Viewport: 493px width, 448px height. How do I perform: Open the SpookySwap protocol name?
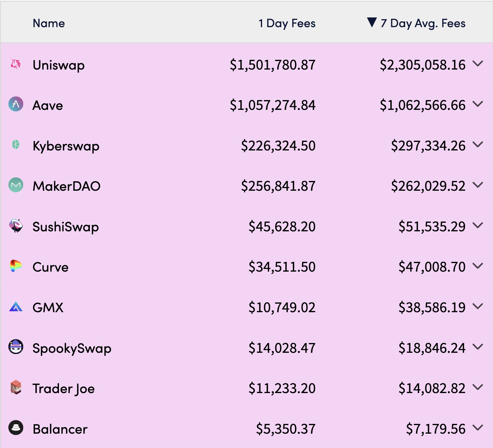tap(72, 348)
